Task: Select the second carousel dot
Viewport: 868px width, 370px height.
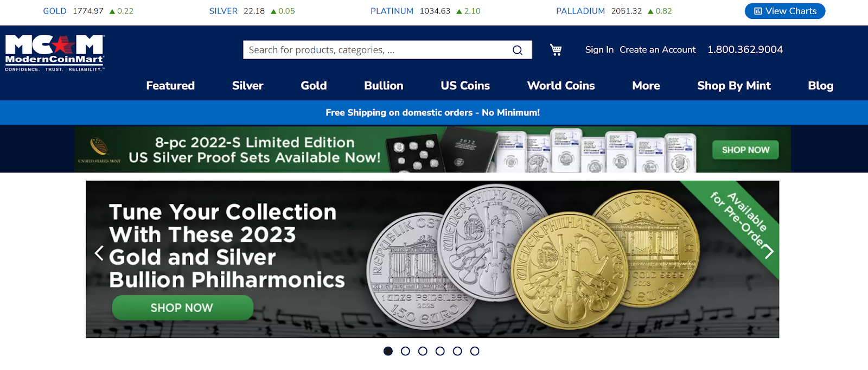Action: click(405, 351)
